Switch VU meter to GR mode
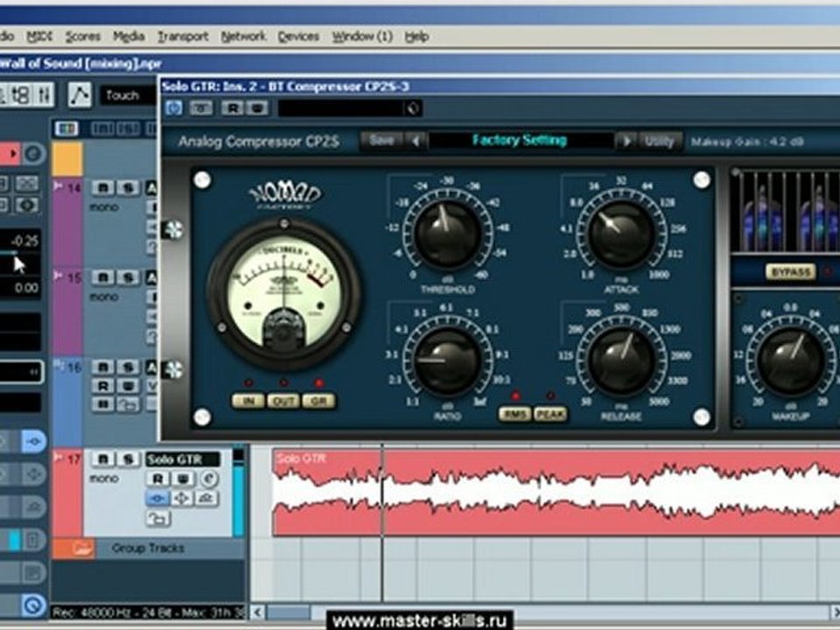Image resolution: width=840 pixels, height=630 pixels. tap(318, 402)
